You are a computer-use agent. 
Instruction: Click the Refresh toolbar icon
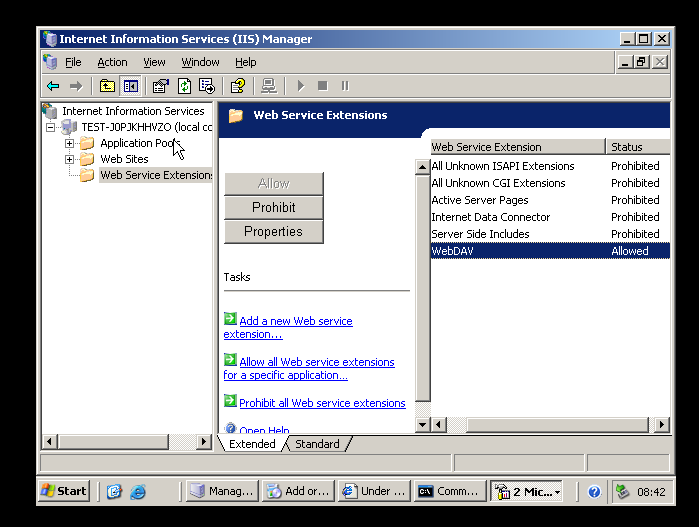[184, 86]
